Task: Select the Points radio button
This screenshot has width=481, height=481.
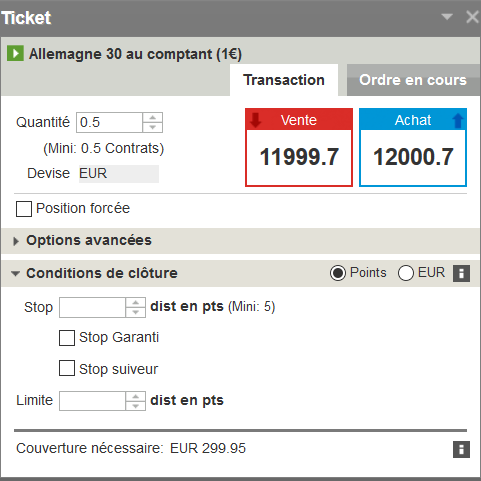Action: (338, 273)
